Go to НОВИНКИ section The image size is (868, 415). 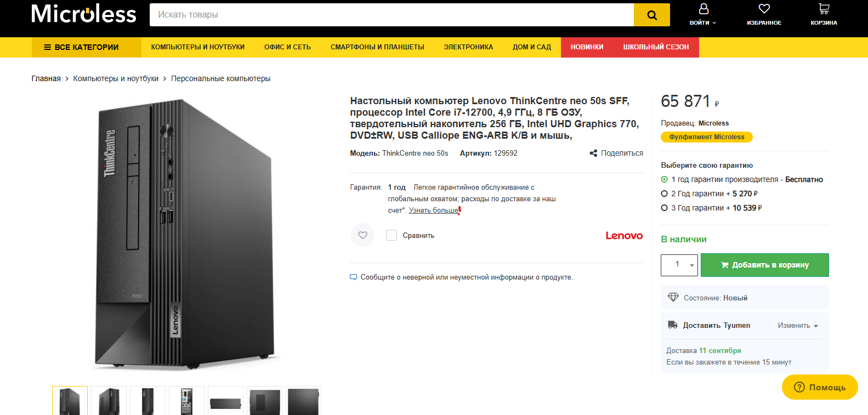pos(587,47)
